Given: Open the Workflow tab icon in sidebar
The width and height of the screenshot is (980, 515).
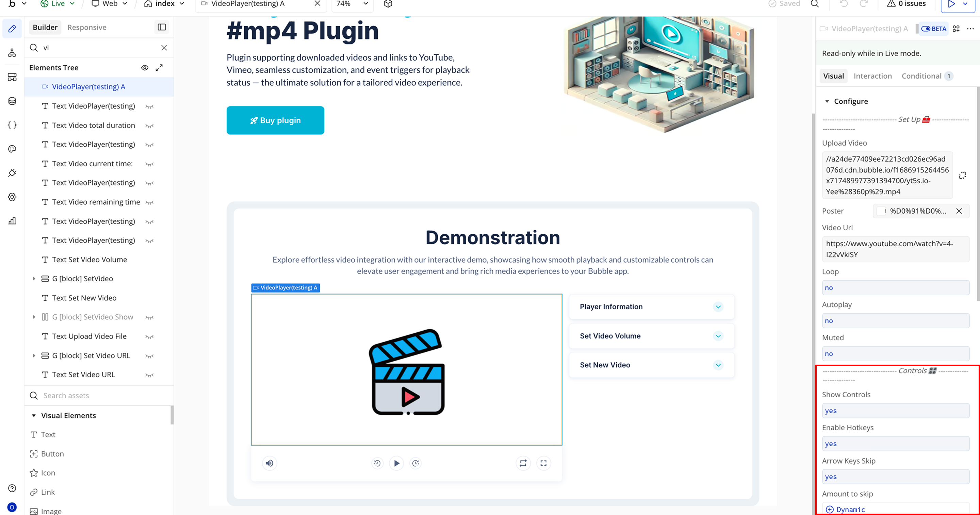Looking at the screenshot, I should (12, 53).
